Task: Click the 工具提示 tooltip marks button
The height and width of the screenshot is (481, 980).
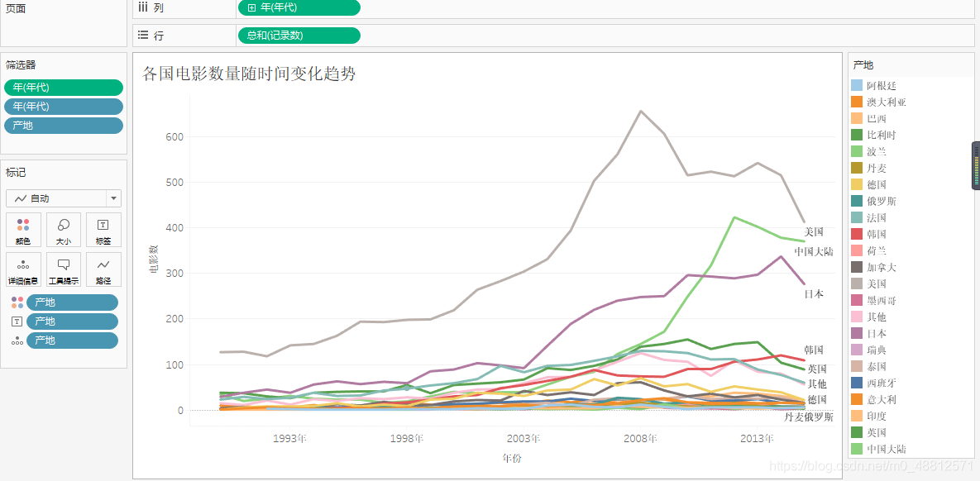Action: pos(64,269)
